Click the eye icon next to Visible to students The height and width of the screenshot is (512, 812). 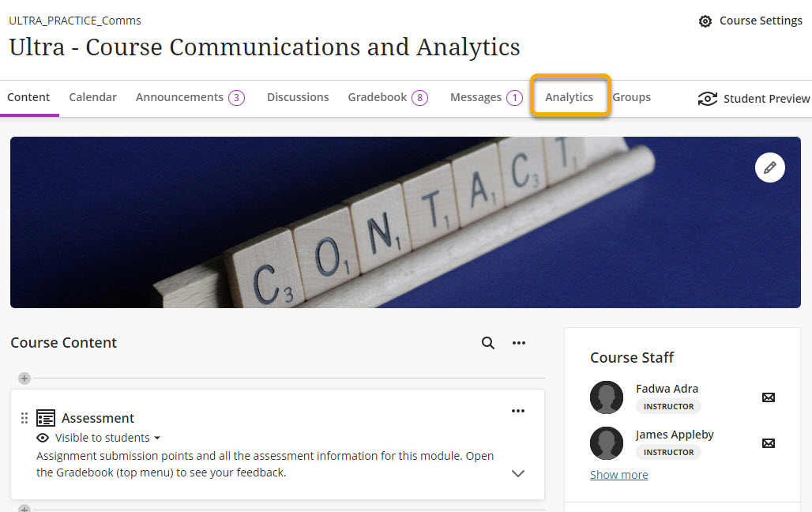pyautogui.click(x=43, y=438)
